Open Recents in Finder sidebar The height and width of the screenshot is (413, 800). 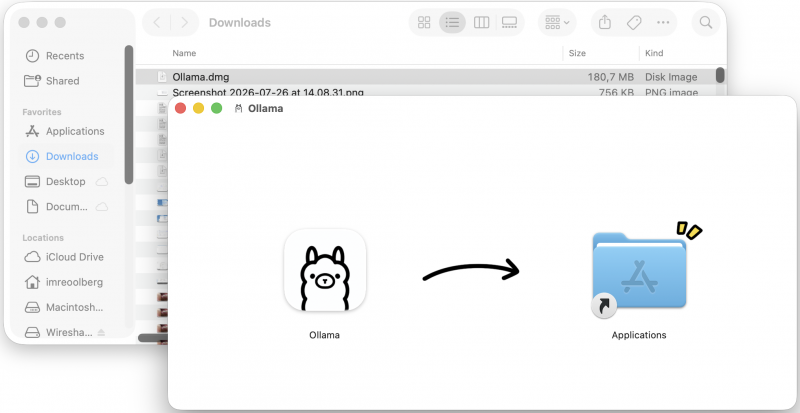(x=65, y=56)
